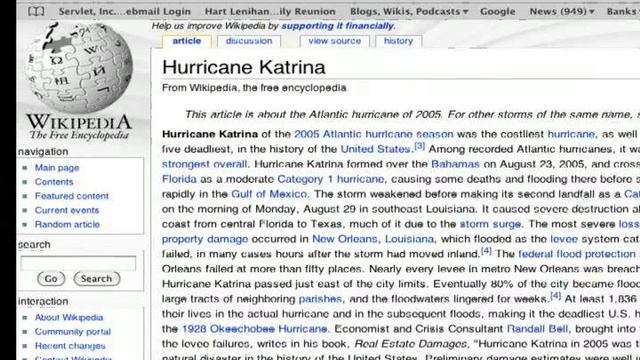
Task: Open the Servlet, Inc webmail Login bookmark
Action: click(124, 11)
